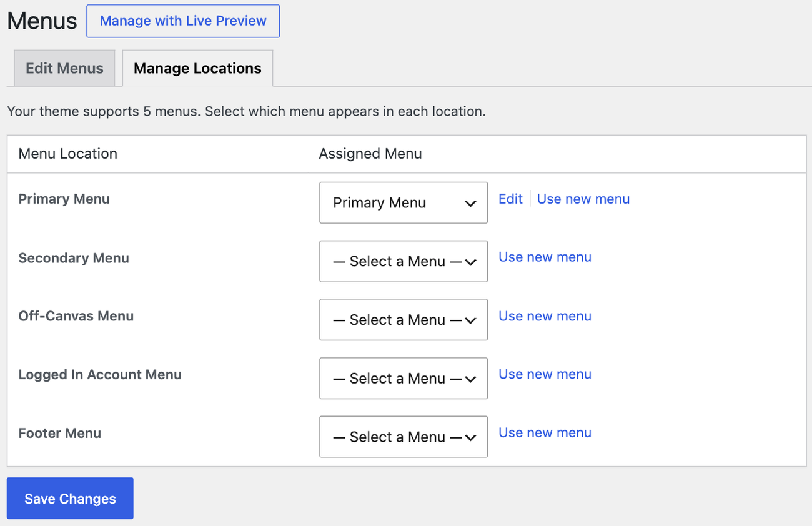Click Use new menu for Secondary Menu
This screenshot has width=812, height=526.
pos(545,257)
